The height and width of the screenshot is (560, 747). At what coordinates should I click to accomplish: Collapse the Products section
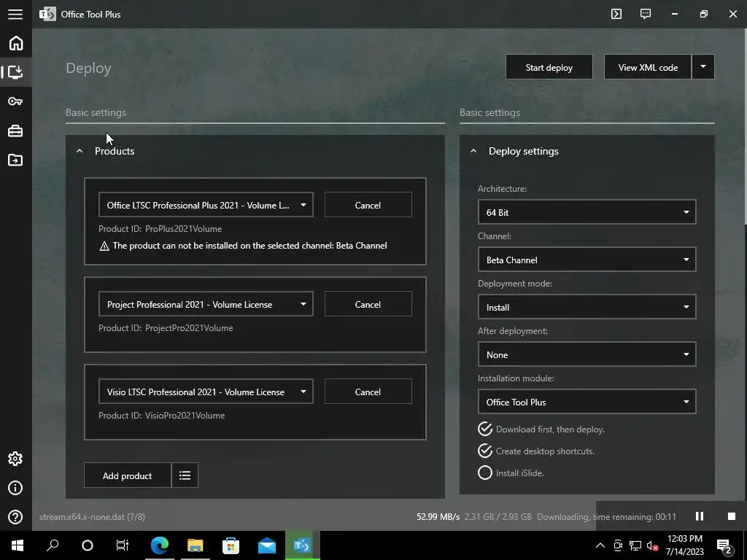click(x=80, y=151)
